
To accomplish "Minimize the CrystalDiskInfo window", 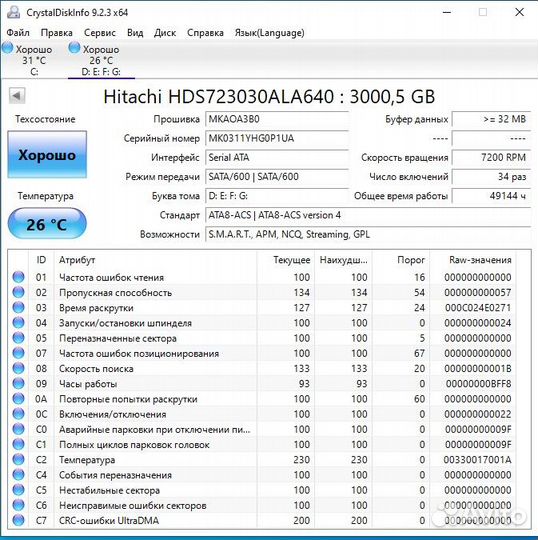I will (x=447, y=12).
